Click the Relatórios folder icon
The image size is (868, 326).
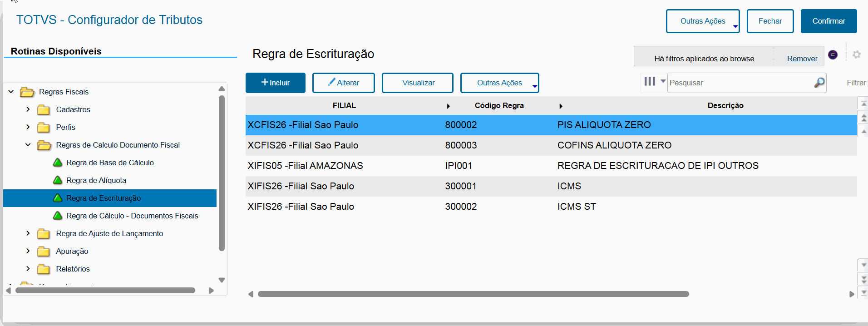coord(44,269)
